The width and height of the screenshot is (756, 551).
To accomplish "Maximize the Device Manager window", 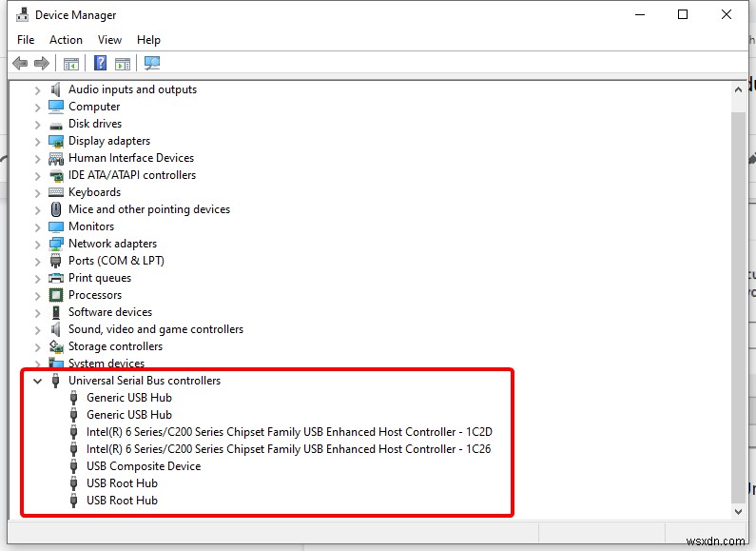I will (x=683, y=14).
